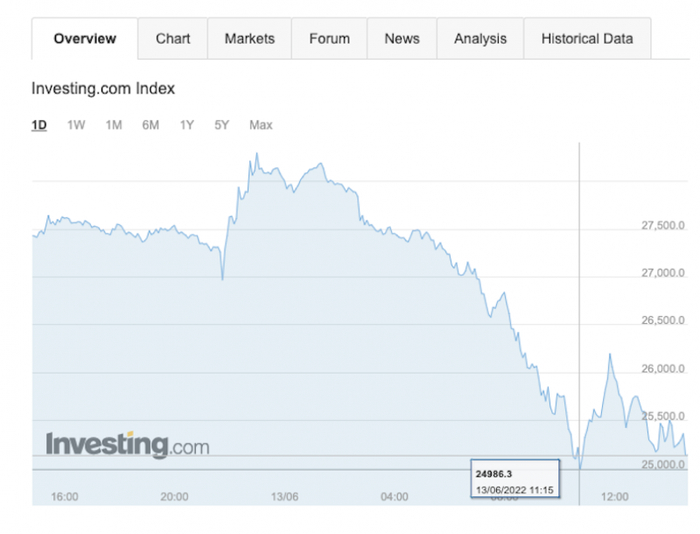Display the Max time range
Image resolution: width=700 pixels, height=534 pixels.
[260, 125]
